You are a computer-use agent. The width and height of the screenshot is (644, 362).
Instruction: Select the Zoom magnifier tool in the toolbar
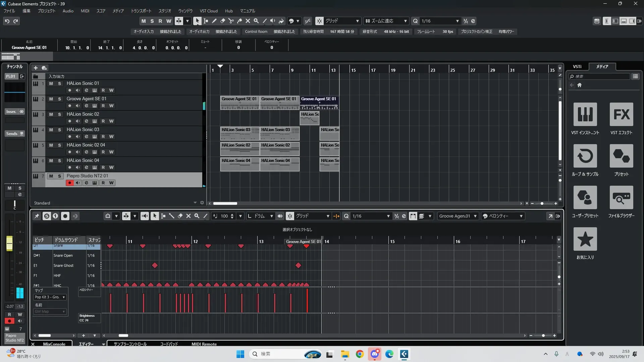point(256,21)
